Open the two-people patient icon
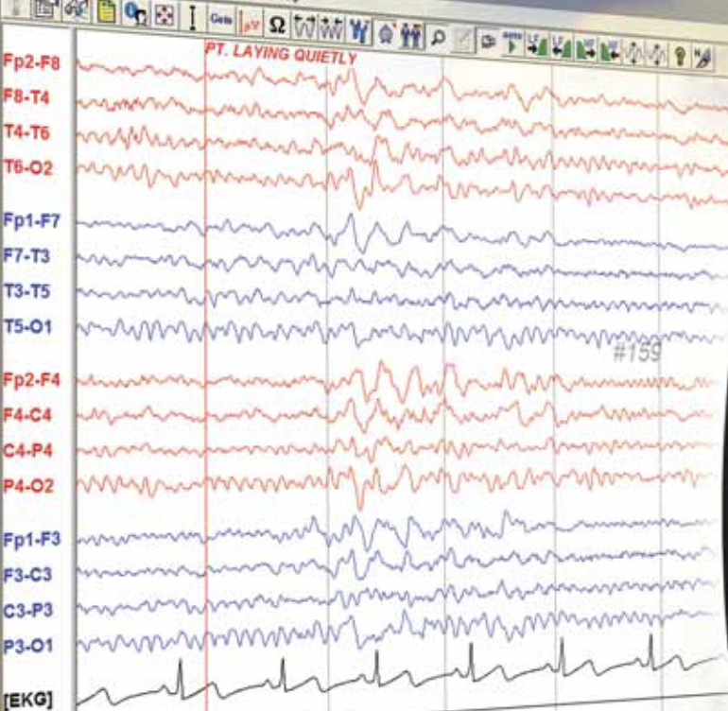 (x=411, y=35)
